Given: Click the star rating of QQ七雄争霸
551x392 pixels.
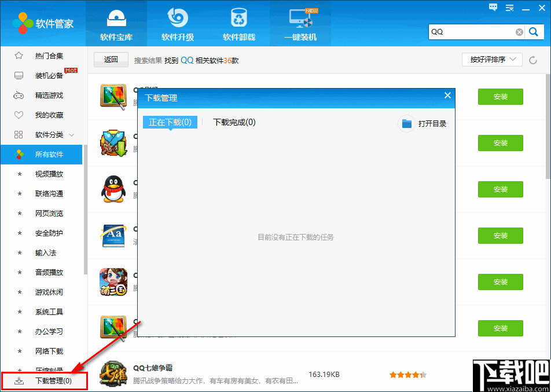Looking at the screenshot, I should click(407, 375).
